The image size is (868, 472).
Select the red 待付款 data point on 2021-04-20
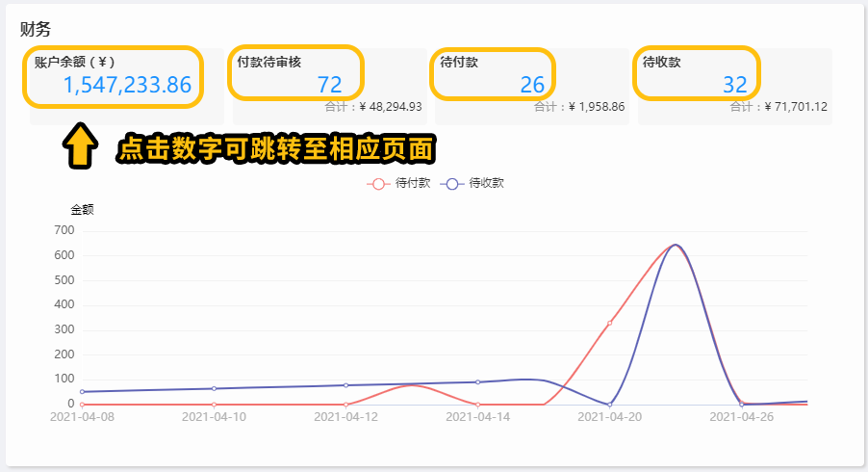[609, 323]
